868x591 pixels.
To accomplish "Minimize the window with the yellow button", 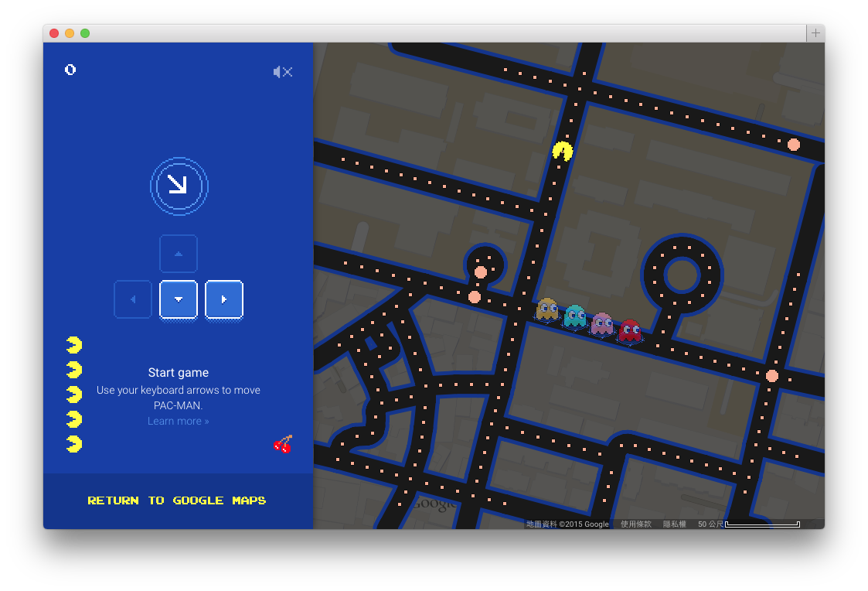I will (x=70, y=33).
